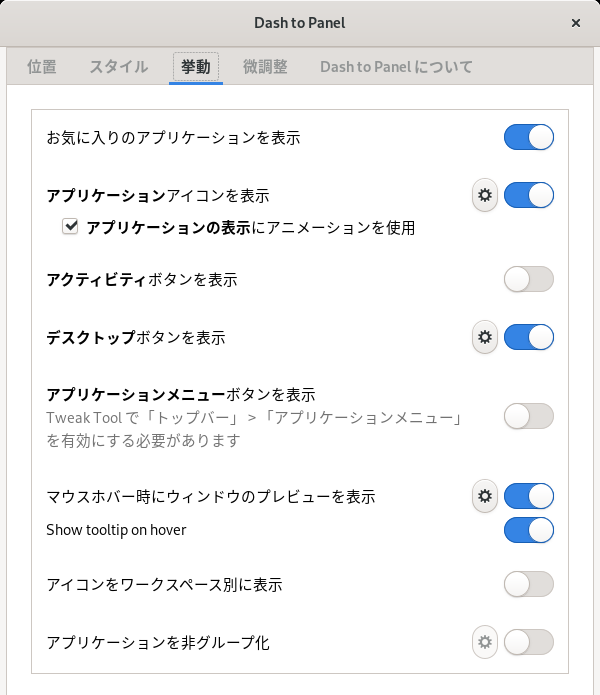Uncheck アプリケーションの表示にアニメーションを使用 checkbox
Screen dimensions: 600x695
point(70,226)
